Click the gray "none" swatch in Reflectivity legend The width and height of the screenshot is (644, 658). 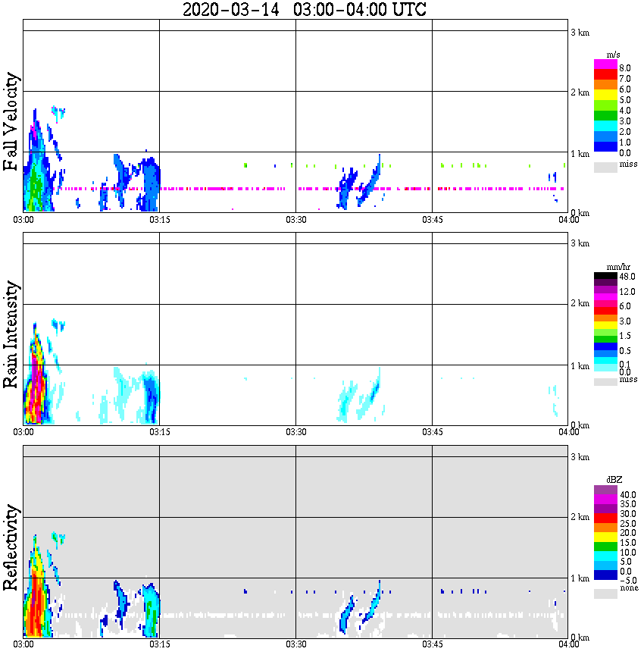coord(605,594)
